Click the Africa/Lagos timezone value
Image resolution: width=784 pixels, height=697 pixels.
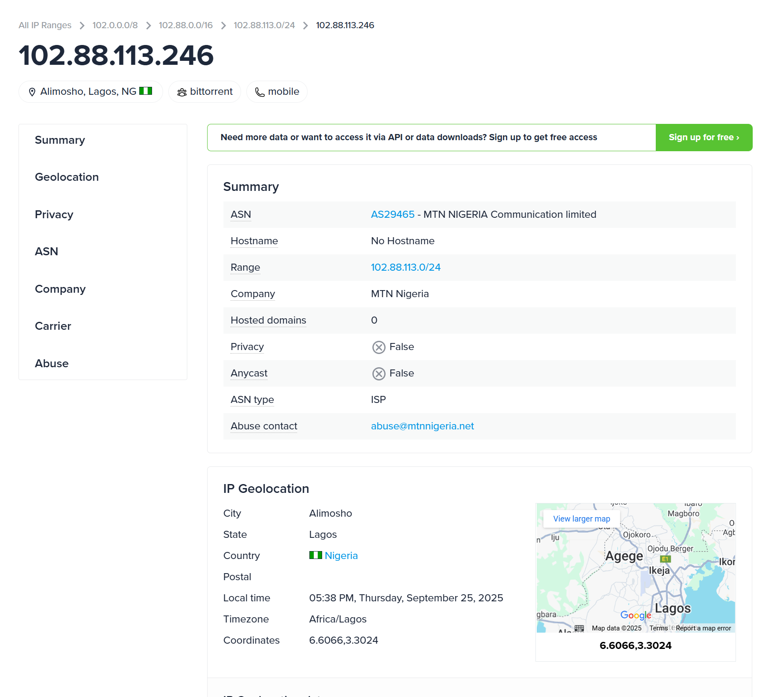click(x=338, y=619)
